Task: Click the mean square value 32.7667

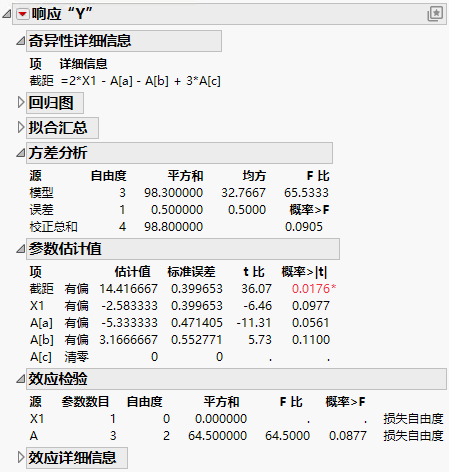Action: click(x=243, y=193)
